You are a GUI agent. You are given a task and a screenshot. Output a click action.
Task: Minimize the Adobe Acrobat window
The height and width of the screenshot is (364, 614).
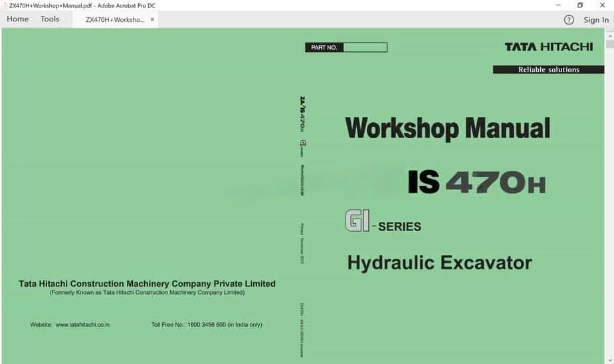click(x=558, y=5)
